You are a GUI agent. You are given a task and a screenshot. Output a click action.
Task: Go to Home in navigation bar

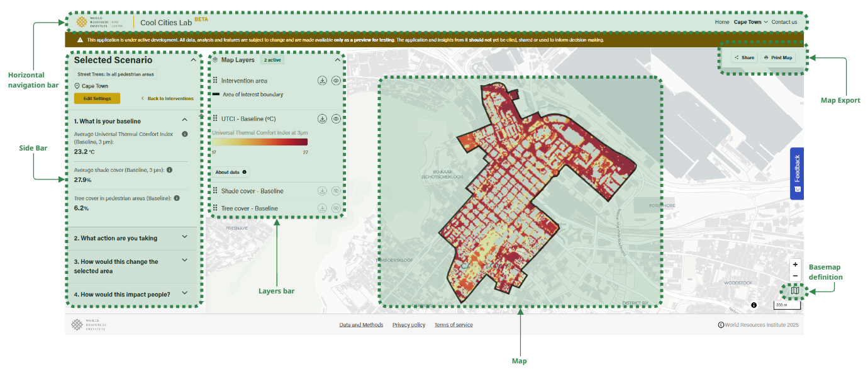[x=721, y=22]
